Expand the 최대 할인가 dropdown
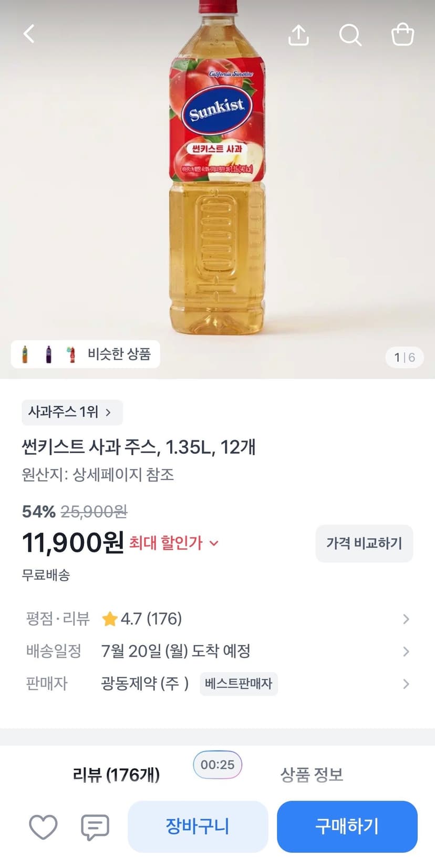Screen dimensions: 435x868 (x=173, y=542)
